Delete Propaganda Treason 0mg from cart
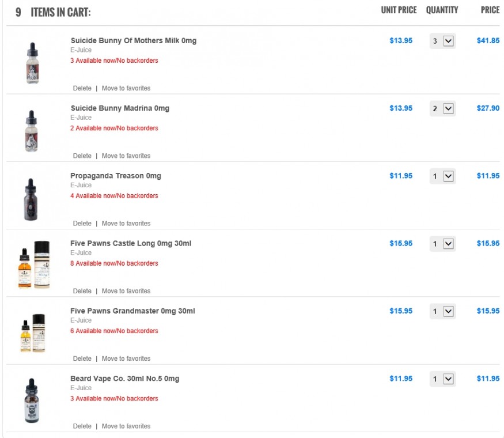Viewport: 504px width, 438px height. tap(82, 223)
